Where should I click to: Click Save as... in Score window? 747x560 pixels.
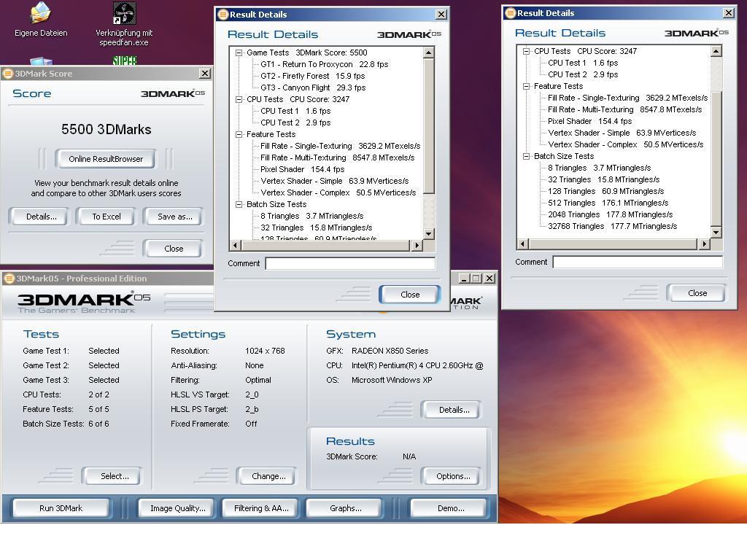pos(175,217)
